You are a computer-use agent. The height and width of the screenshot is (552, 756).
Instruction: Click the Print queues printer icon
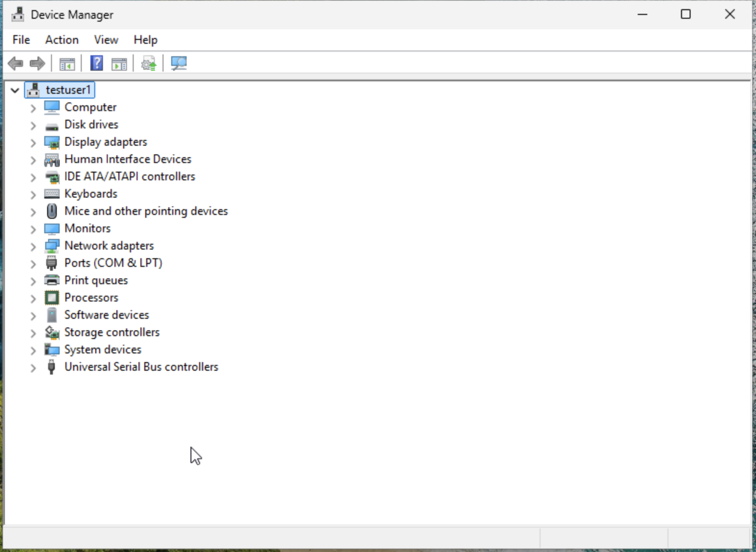(51, 280)
